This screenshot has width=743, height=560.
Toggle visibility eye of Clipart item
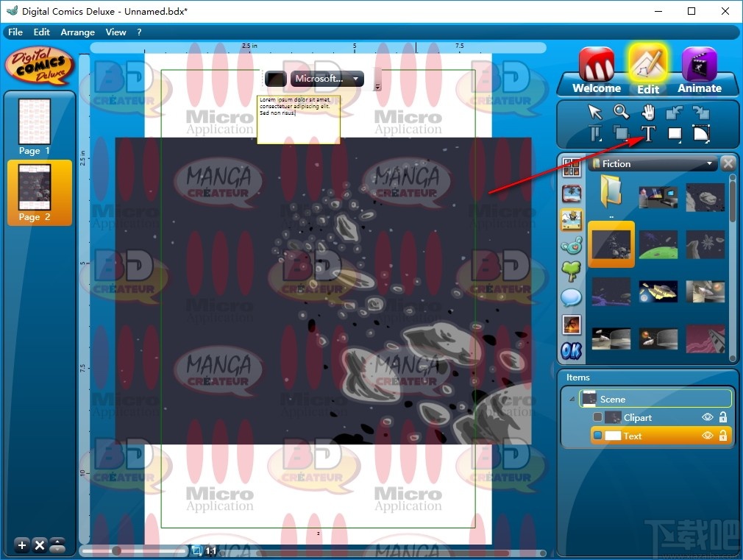708,417
